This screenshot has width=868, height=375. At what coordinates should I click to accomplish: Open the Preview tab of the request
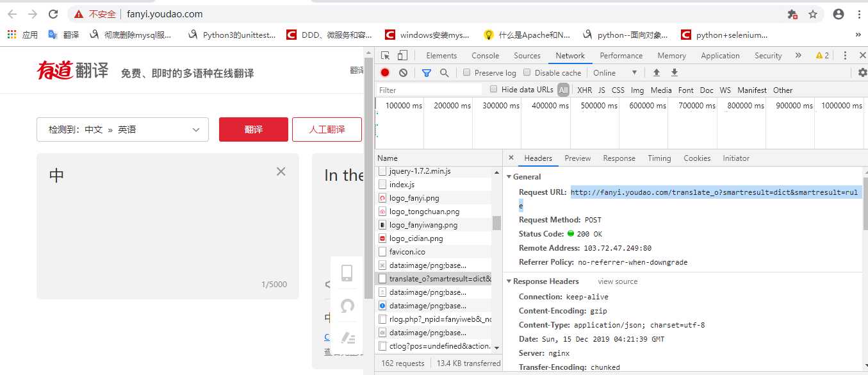(x=577, y=158)
